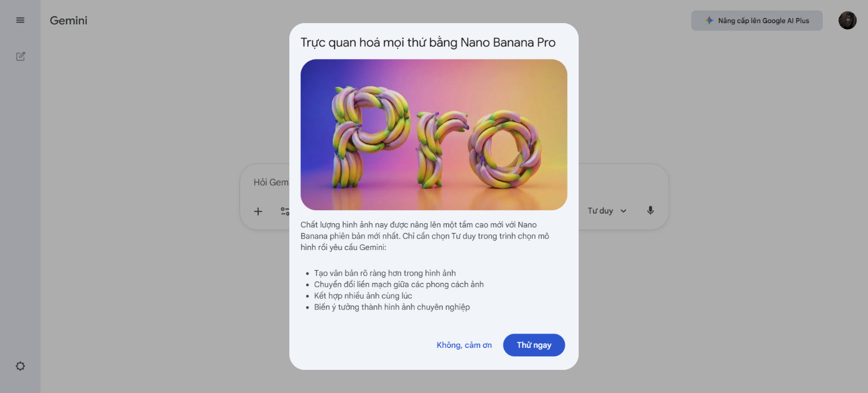868x393 pixels.
Task: Start a new chat with the compose icon
Action: (x=20, y=56)
